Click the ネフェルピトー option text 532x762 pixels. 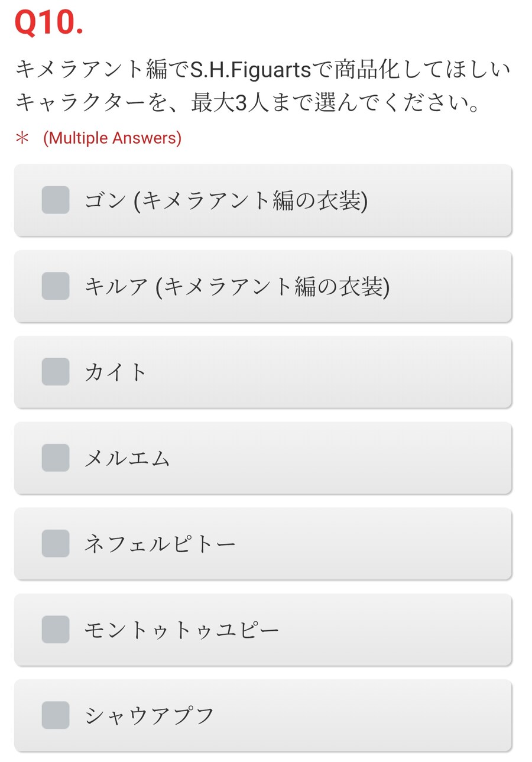tap(160, 544)
